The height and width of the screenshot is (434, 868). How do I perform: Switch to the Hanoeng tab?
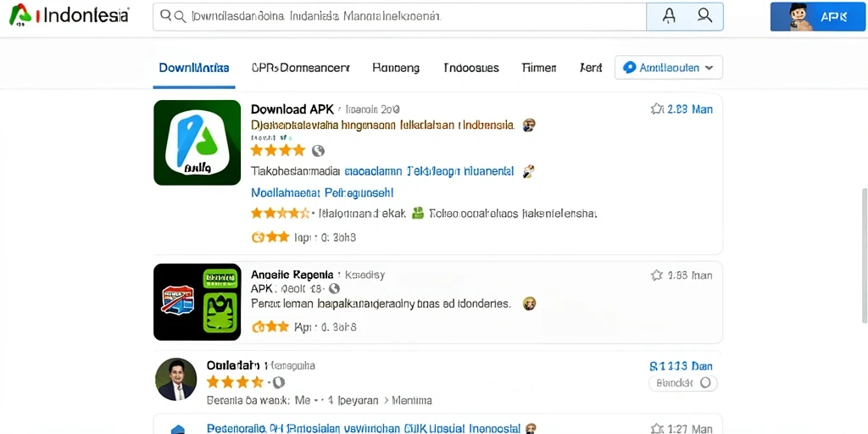coord(396,68)
